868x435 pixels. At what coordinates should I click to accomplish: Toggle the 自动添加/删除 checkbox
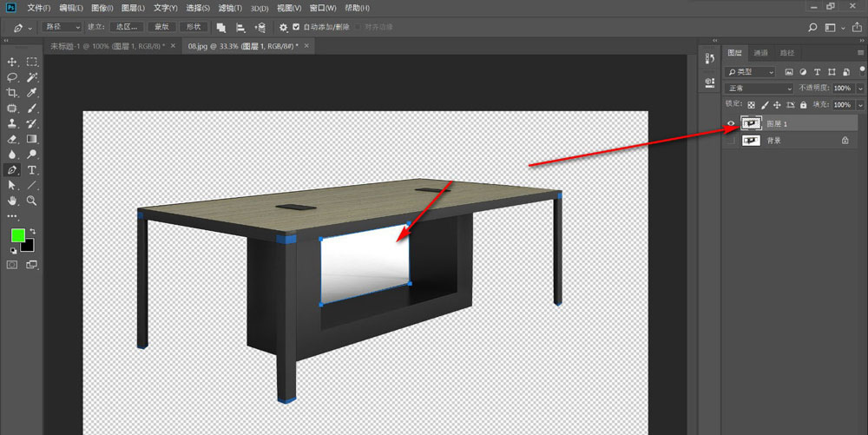pyautogui.click(x=296, y=27)
